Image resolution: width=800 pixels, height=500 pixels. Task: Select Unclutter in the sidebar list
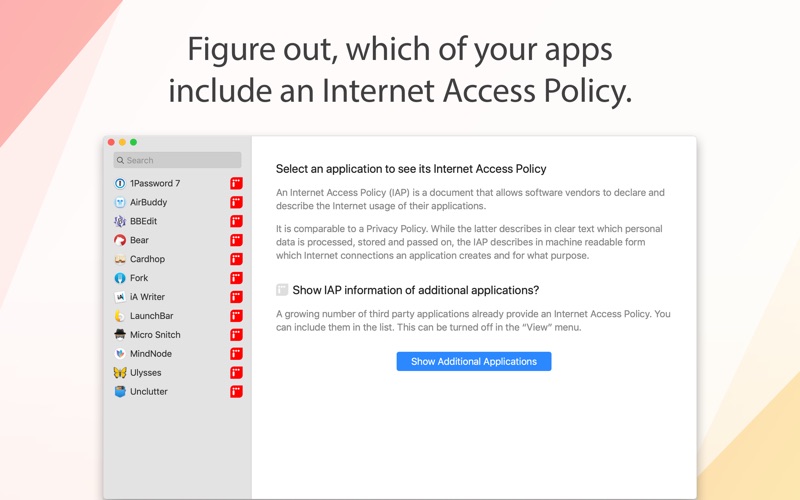178,391
